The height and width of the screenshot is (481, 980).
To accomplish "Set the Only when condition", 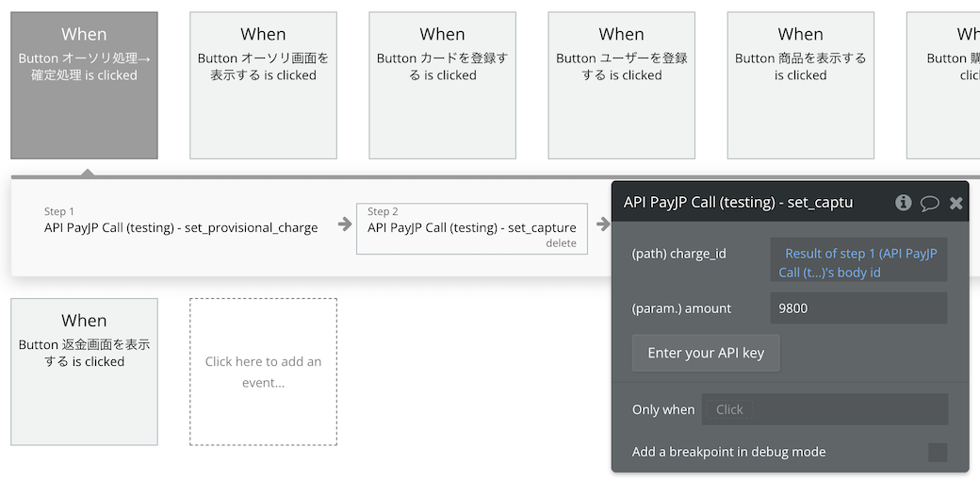I will [825, 409].
